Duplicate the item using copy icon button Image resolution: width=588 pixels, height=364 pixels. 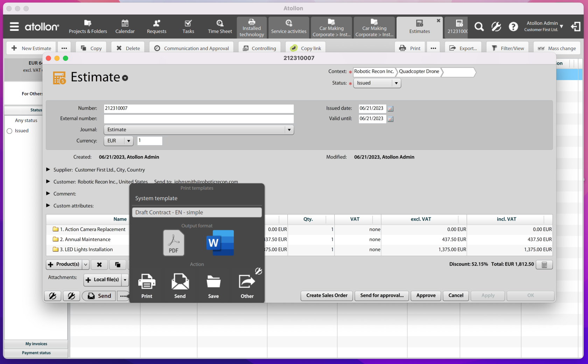pos(118,265)
